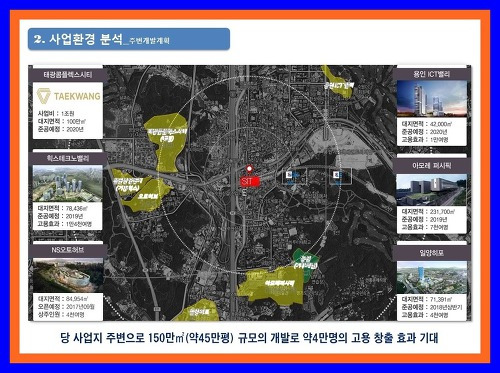
Task: Click '고용효과 : 1만4천여명' line
Action: [65, 224]
